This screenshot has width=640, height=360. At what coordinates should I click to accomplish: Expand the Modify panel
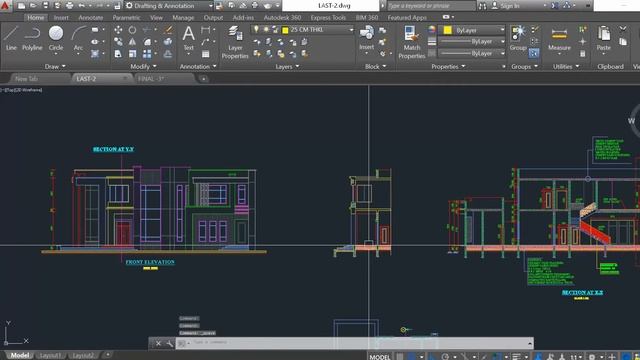pos(143,66)
